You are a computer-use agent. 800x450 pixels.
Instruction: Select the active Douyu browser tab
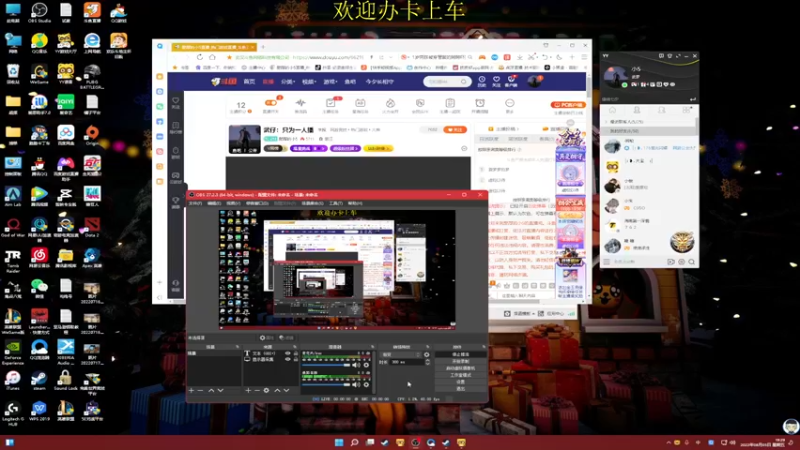coord(214,47)
